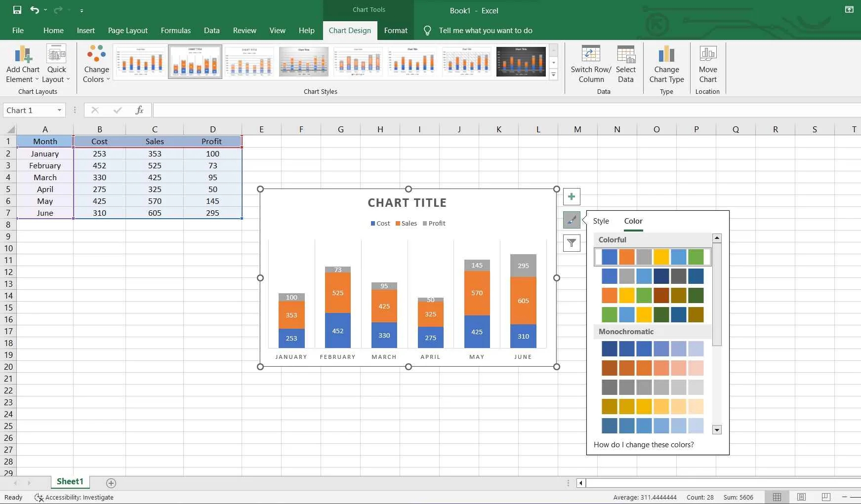Switch to the Format ribbon tab
The height and width of the screenshot is (504, 861).
(x=395, y=30)
